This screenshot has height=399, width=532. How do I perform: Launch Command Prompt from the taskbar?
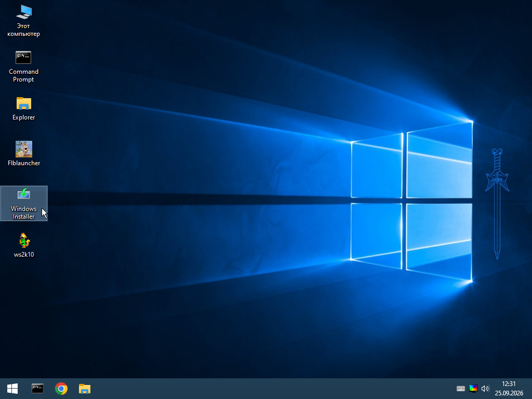[37, 389]
